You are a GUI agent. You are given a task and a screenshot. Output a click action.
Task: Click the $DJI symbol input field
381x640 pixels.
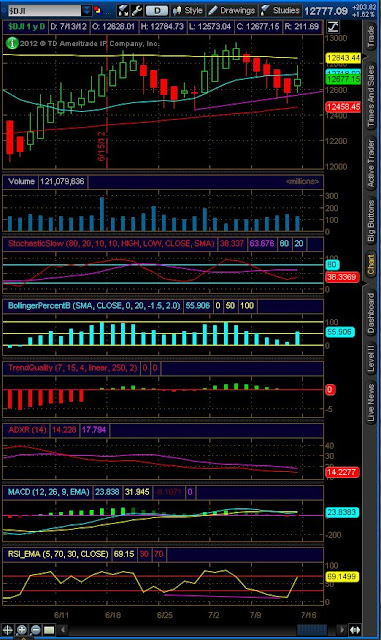point(45,10)
